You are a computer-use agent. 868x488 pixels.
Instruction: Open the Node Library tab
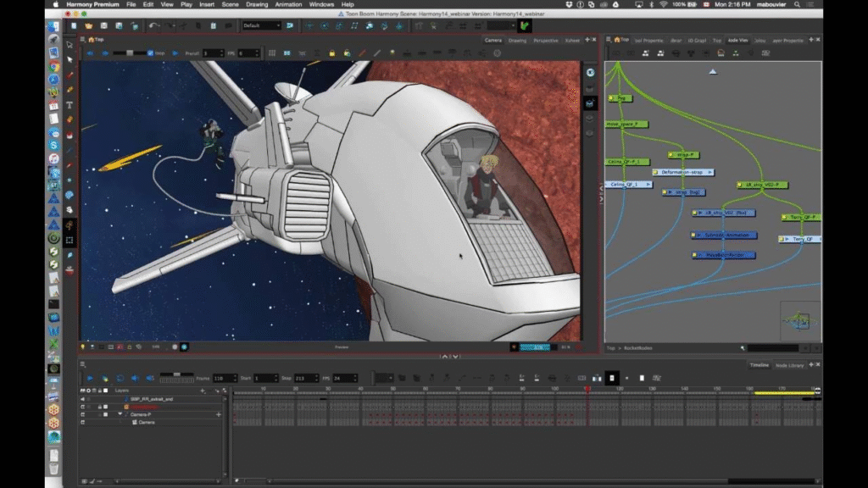point(789,365)
